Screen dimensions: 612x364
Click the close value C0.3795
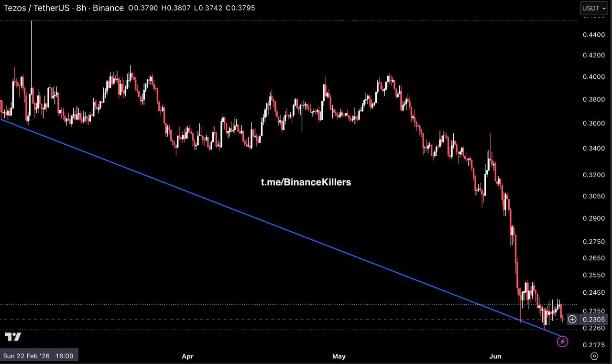coord(240,8)
